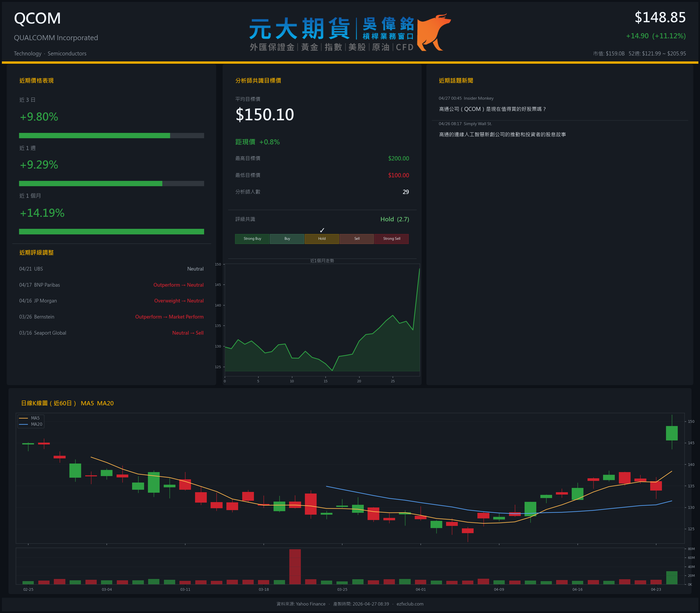This screenshot has width=700, height=613.
Task: Open the Simply Wall St. Qualcomm news headline
Action: click(x=502, y=134)
